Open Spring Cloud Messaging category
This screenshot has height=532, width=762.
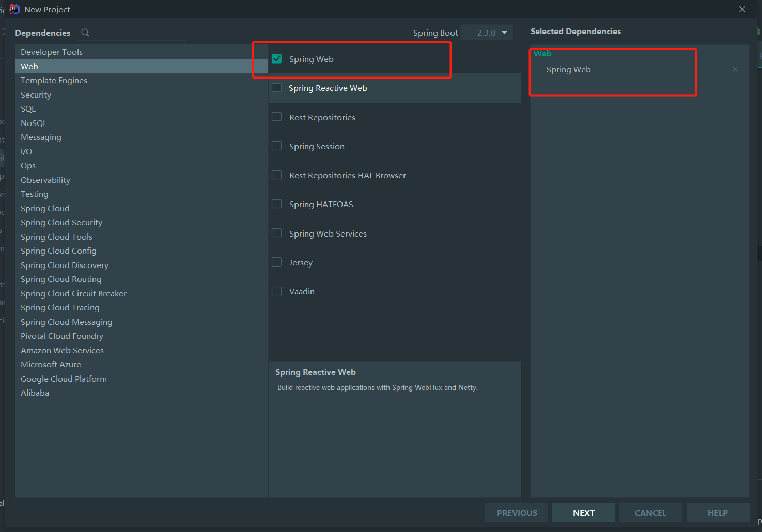tap(142, 322)
